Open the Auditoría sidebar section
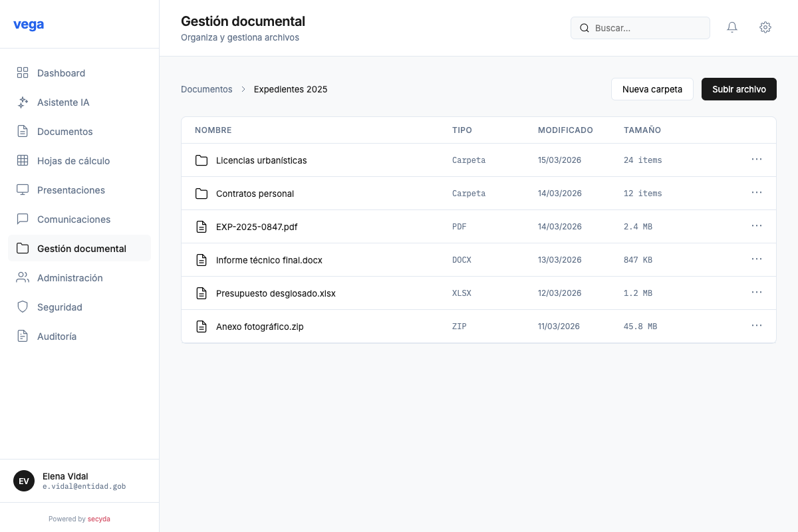The height and width of the screenshot is (532, 798). pos(57,336)
